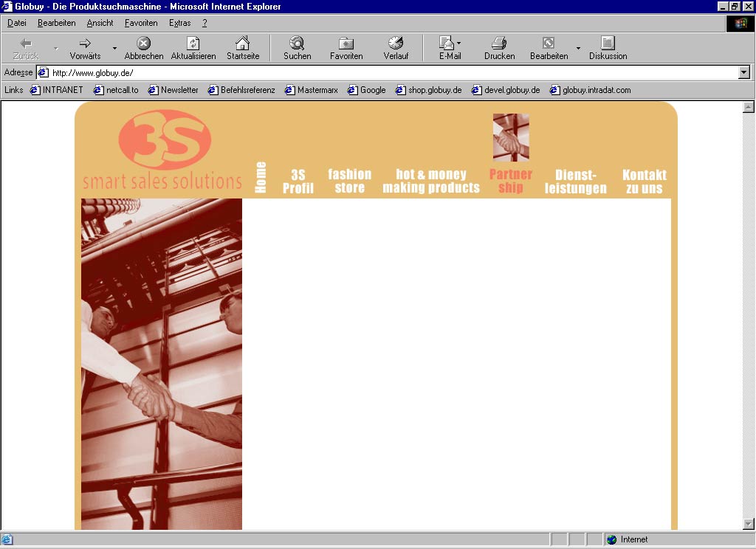Image resolution: width=756 pixels, height=549 pixels.
Task: Click the large handshake photo
Action: (162, 364)
